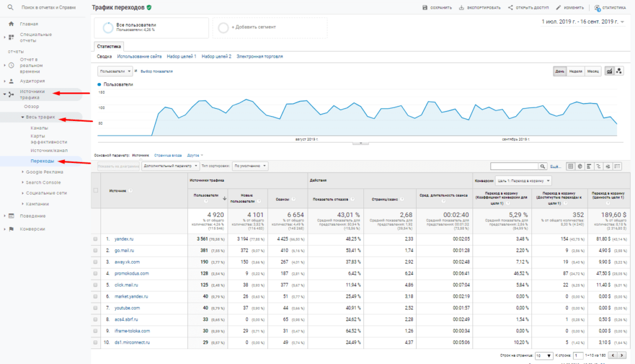Screen dimensions: 635x364
Task: Switch to Электронная торговля tab
Action: point(259,56)
